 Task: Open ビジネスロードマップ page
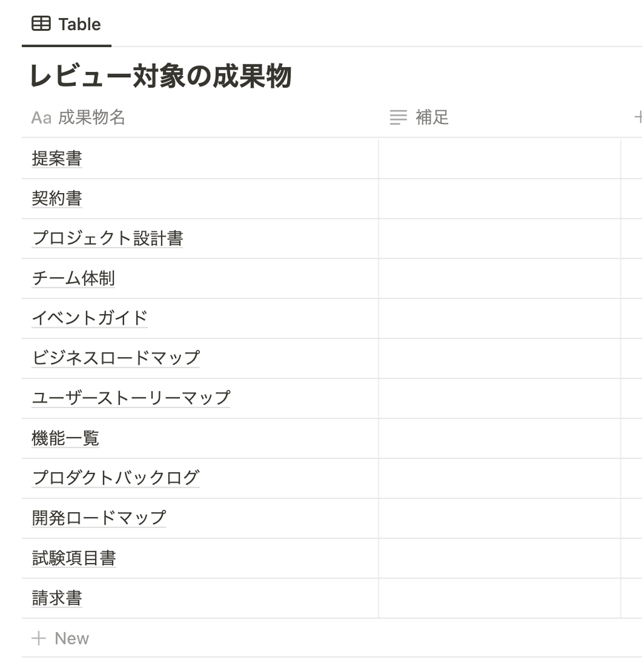[116, 358]
